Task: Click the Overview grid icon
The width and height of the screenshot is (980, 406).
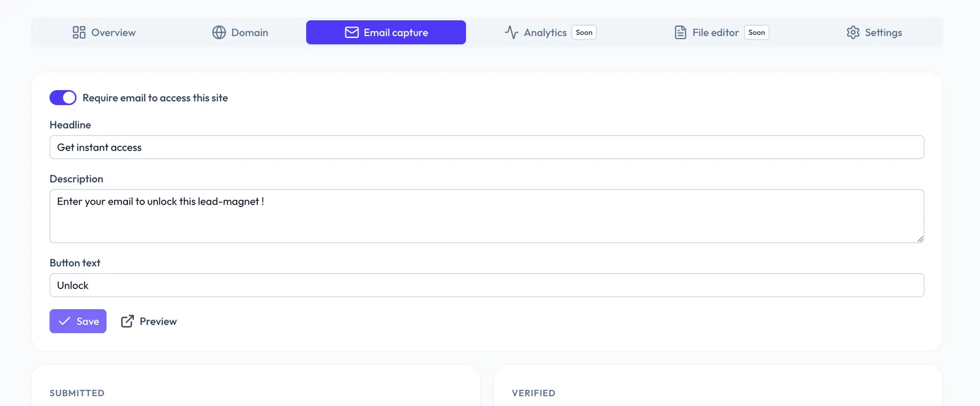Action: [79, 32]
